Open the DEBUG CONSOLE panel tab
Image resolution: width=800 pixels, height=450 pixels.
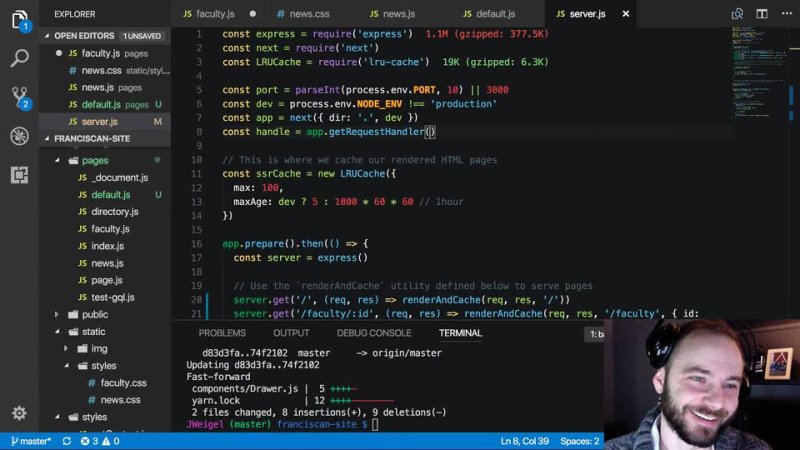[374, 333]
